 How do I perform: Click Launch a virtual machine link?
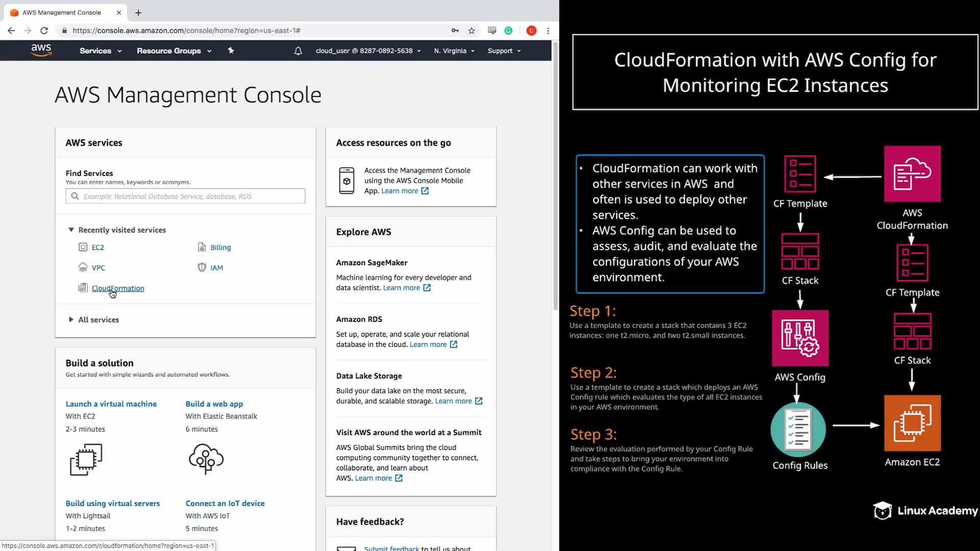111,404
